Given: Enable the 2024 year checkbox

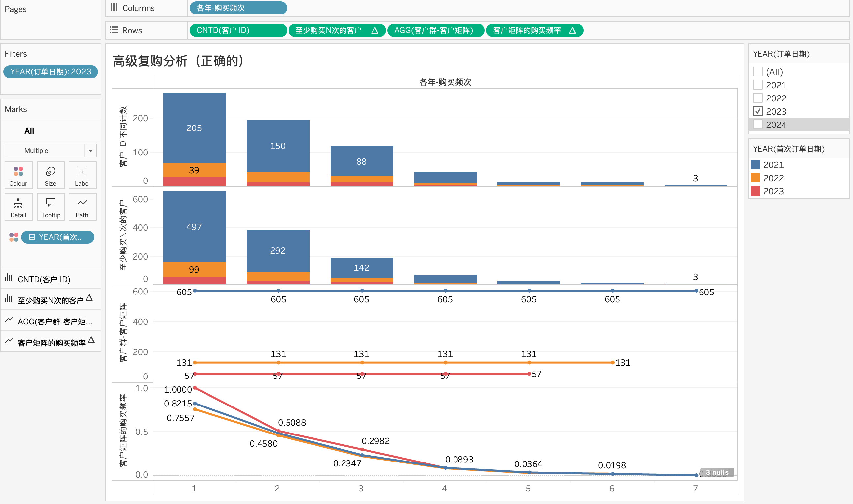Looking at the screenshot, I should 757,125.
